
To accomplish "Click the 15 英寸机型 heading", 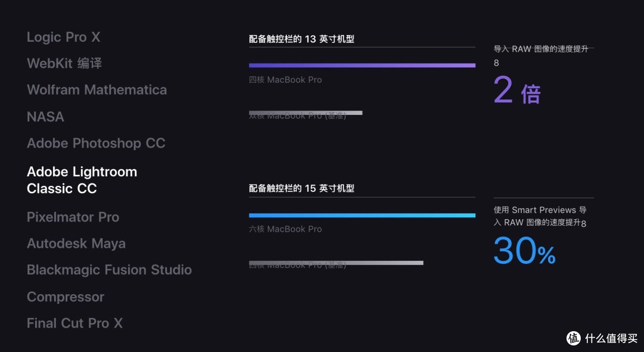I will pos(302,188).
